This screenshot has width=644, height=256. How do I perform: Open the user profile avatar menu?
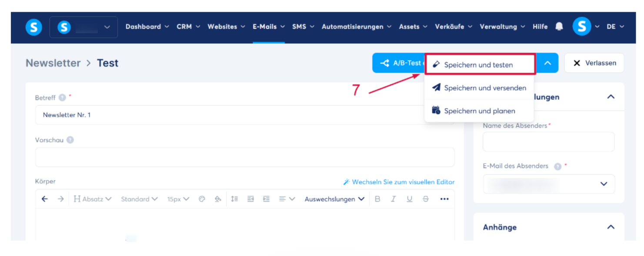[x=582, y=27]
